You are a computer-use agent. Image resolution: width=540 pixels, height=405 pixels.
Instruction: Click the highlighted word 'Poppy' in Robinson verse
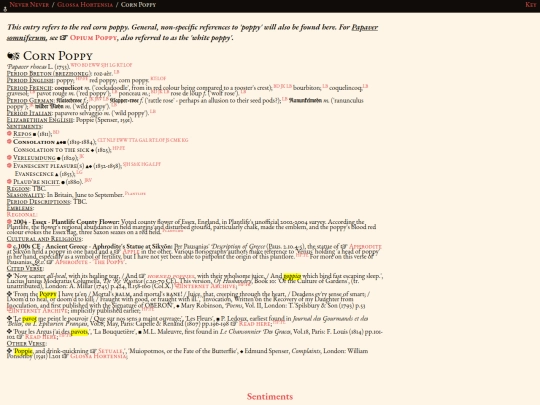click(x=48, y=294)
